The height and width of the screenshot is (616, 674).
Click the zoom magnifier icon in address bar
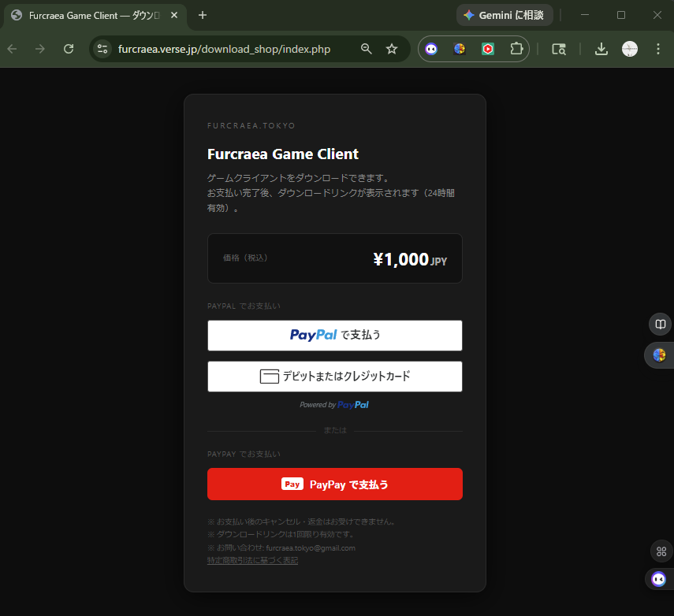367,49
